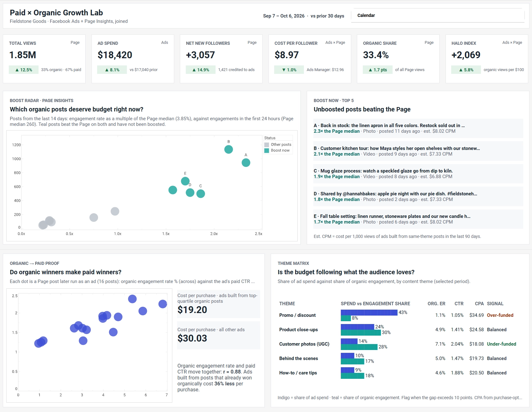This screenshot has height=412, width=532.
Task: Select the Product close-ups theme row label
Action: [x=299, y=330]
